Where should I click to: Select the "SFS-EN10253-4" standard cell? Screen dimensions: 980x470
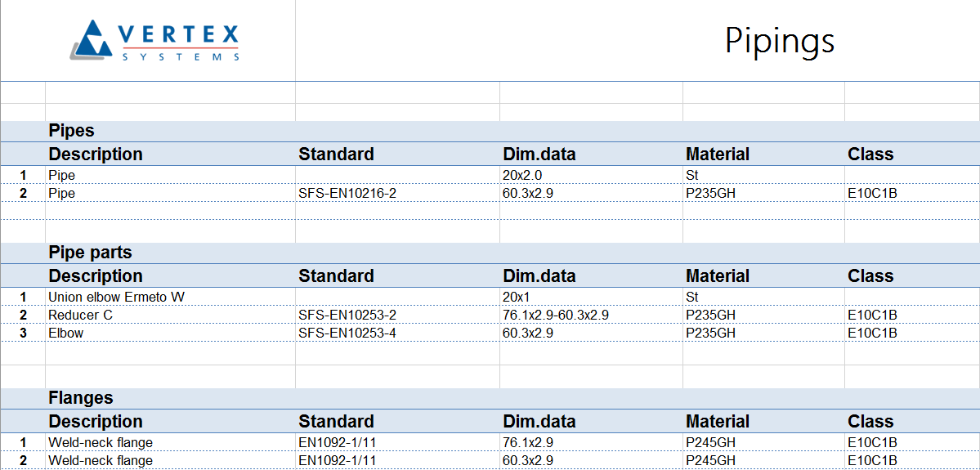(x=347, y=333)
